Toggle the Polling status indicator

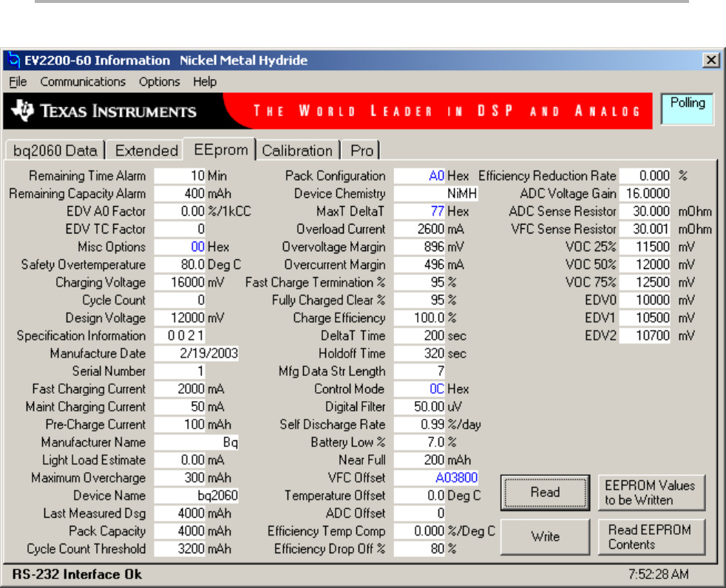687,109
